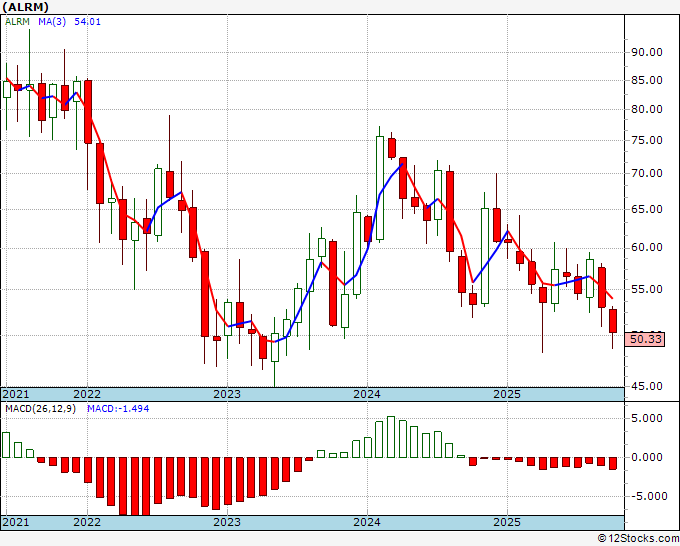The width and height of the screenshot is (680, 546).
Task: Click 2024 on the MACD timeline
Action: tap(367, 522)
